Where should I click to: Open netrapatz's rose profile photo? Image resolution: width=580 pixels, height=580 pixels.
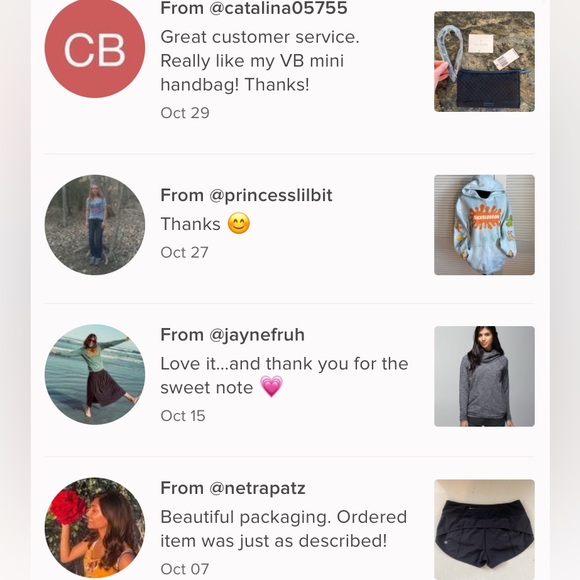[95, 528]
